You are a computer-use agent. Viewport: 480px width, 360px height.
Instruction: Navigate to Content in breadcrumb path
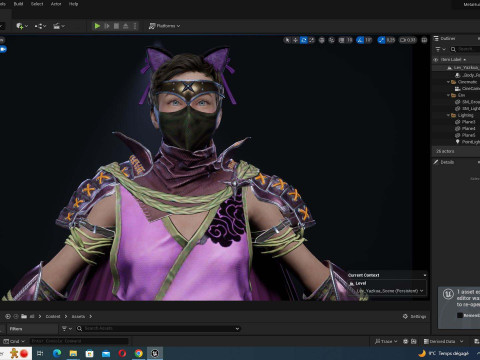click(x=53, y=316)
